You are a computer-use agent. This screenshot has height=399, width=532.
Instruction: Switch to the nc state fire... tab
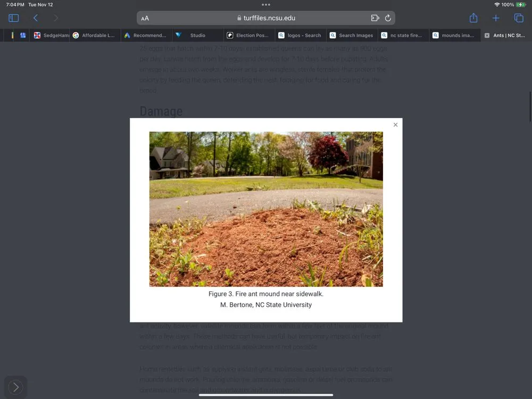[403, 35]
